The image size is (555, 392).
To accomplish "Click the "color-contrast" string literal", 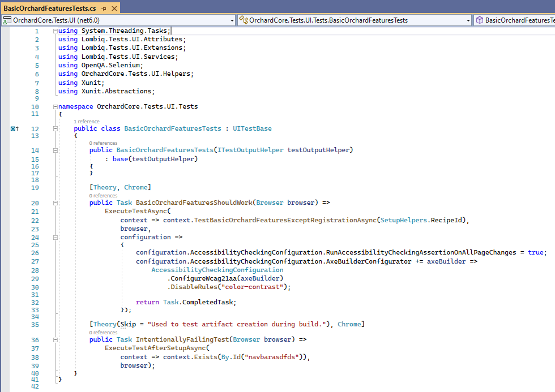I will [x=253, y=287].
